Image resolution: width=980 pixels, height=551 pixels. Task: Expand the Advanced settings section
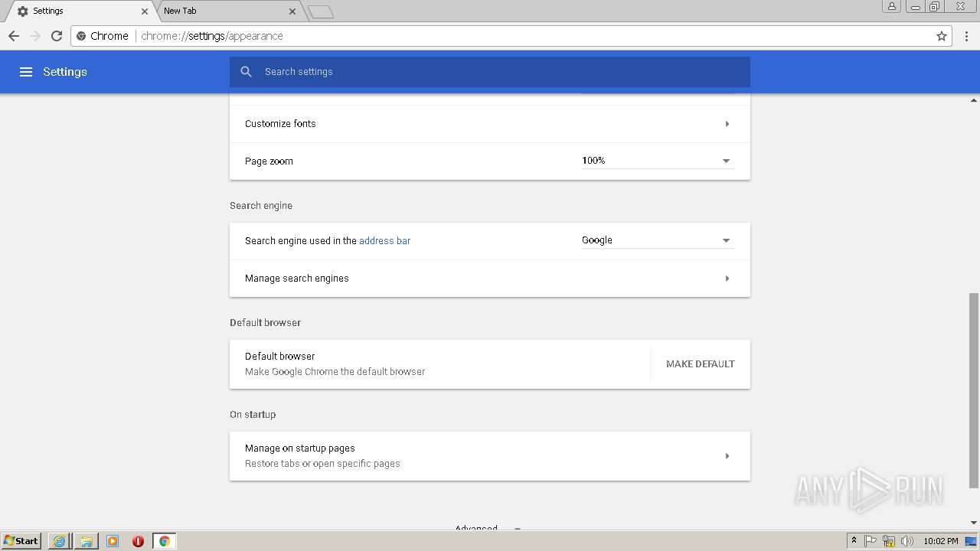pyautogui.click(x=488, y=528)
